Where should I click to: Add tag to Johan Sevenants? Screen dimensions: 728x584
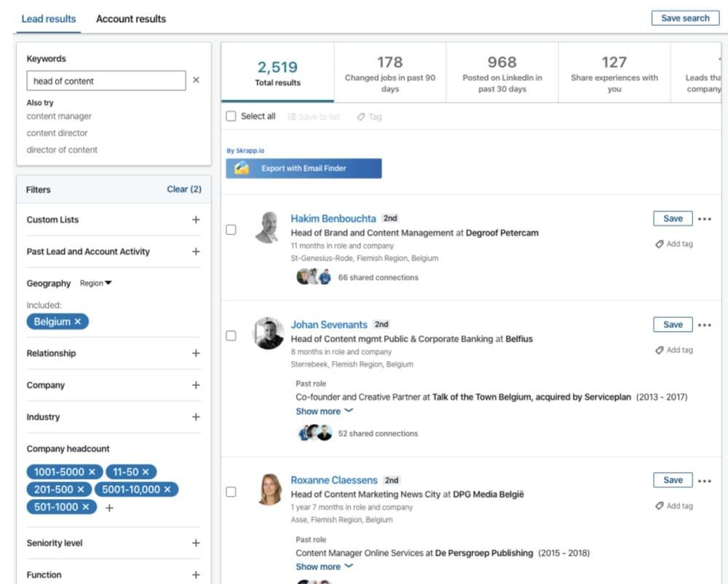(674, 350)
